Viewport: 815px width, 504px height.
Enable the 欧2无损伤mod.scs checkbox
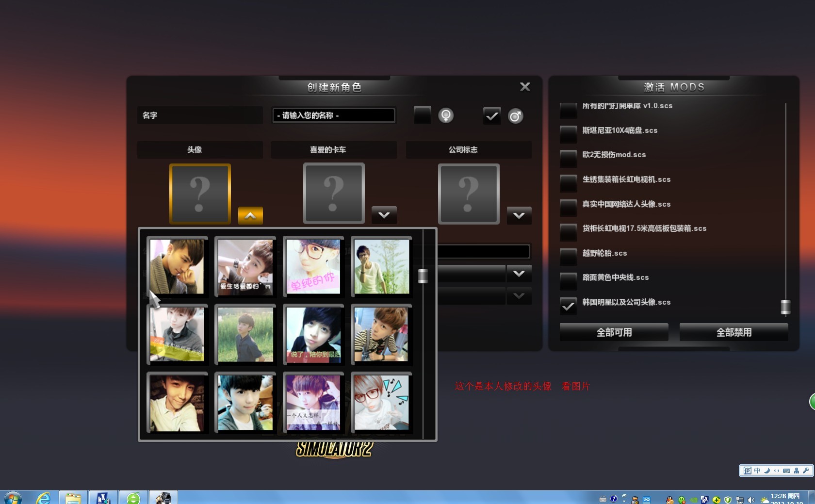click(x=568, y=158)
